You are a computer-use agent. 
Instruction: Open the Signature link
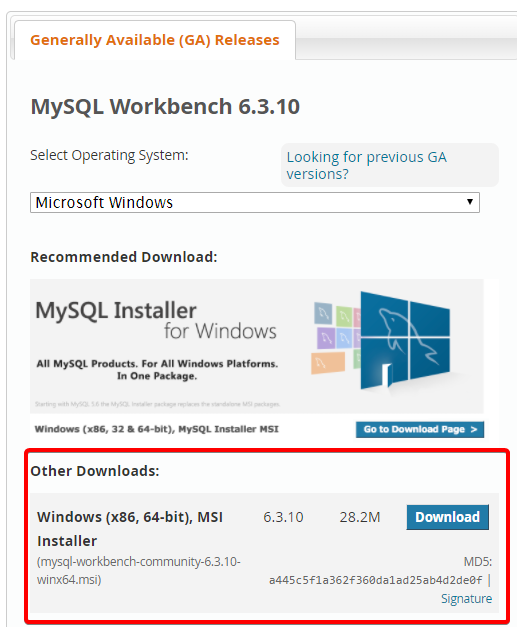click(466, 599)
